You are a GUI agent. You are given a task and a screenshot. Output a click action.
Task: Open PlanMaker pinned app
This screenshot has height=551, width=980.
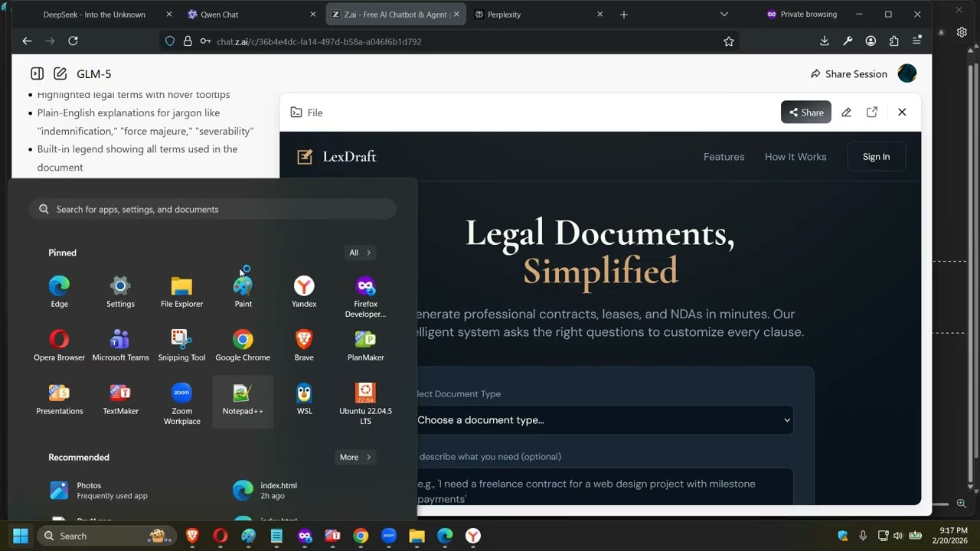pyautogui.click(x=365, y=345)
